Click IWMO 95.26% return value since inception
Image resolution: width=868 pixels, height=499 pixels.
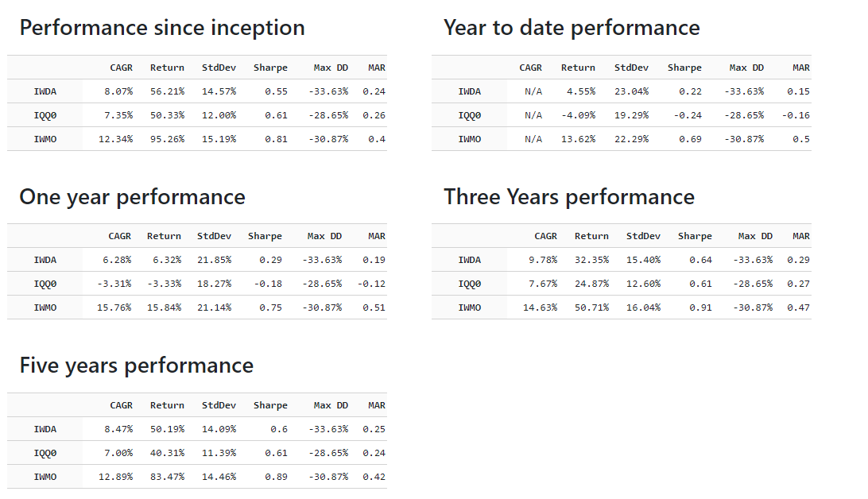(167, 139)
